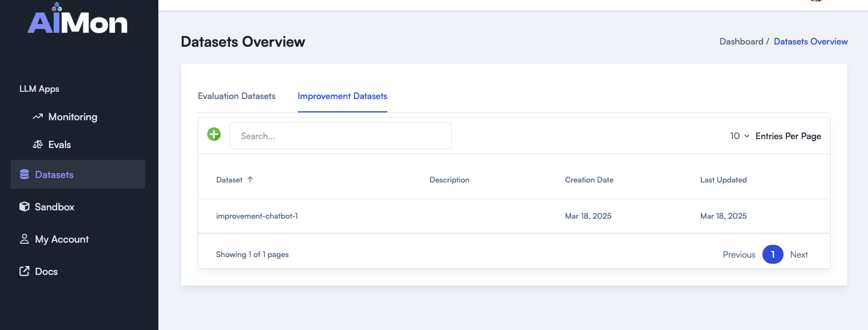868x330 pixels.
Task: Focus the dataset Search field
Action: (x=340, y=136)
